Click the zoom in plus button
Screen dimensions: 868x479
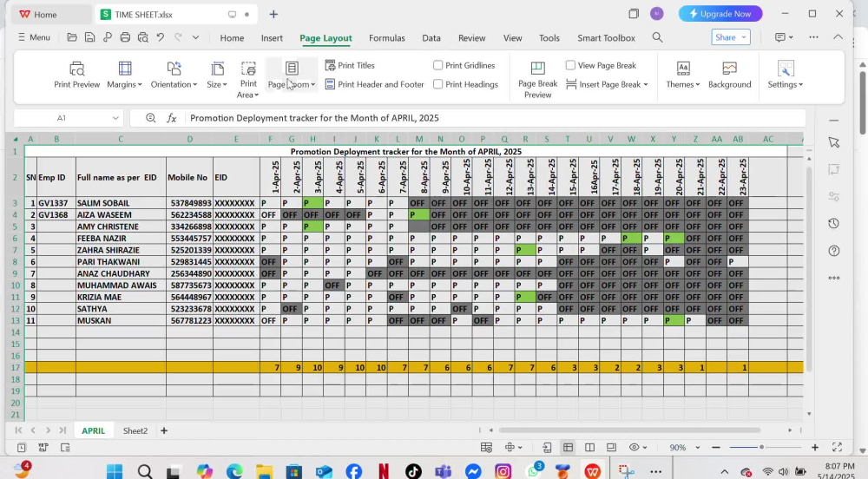point(815,447)
